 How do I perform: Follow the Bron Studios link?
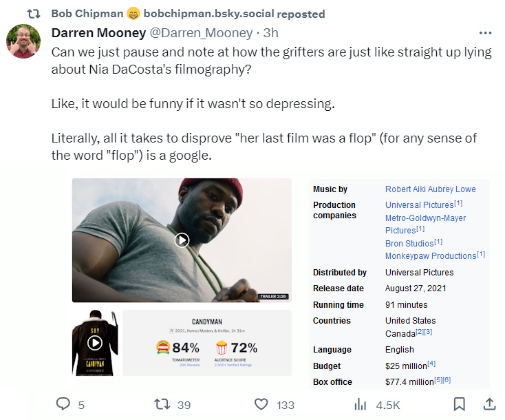click(x=409, y=243)
